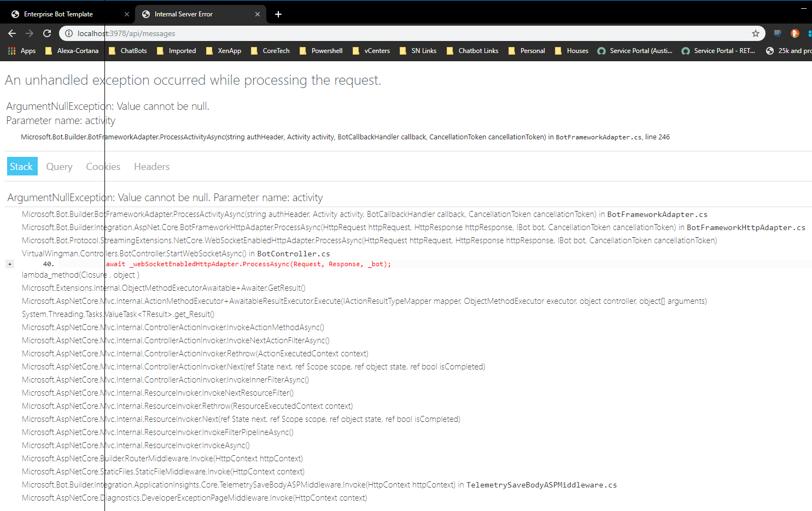This screenshot has width=812, height=511.
Task: Open the Apps grid on the bookmarks bar
Action: [11, 51]
